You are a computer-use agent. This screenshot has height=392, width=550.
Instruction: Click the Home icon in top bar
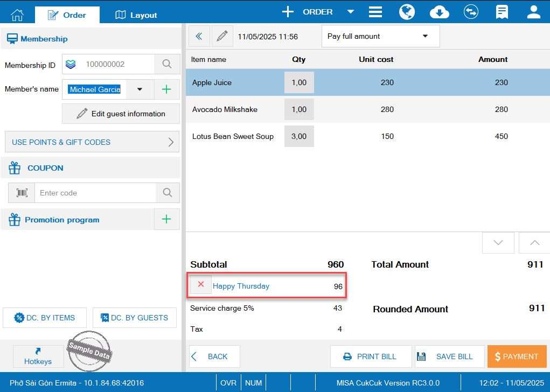pyautogui.click(x=17, y=15)
